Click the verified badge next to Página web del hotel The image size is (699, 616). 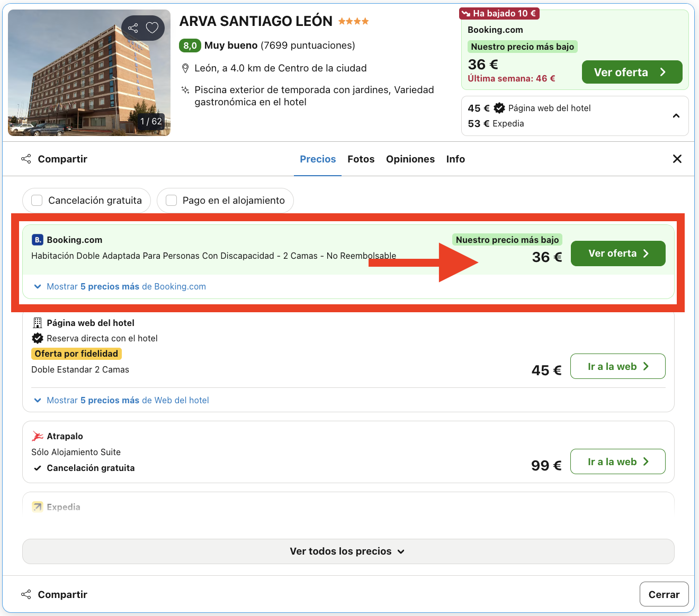tap(499, 107)
